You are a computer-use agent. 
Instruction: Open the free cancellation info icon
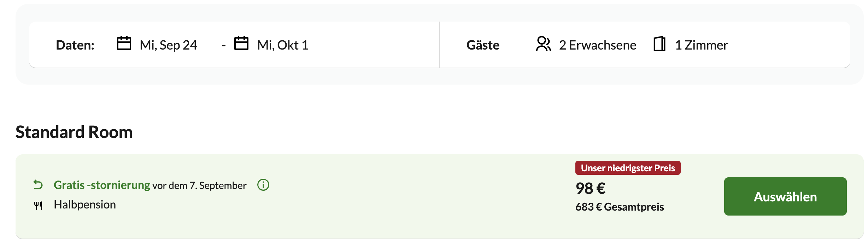(263, 185)
